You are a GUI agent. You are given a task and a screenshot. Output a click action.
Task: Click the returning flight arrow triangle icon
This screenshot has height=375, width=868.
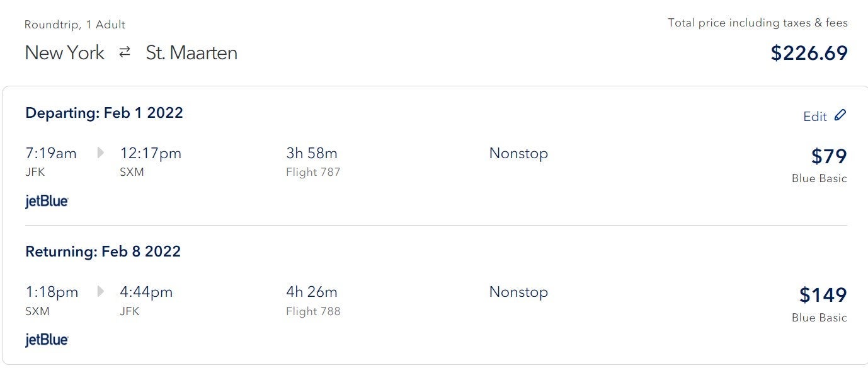click(x=100, y=292)
